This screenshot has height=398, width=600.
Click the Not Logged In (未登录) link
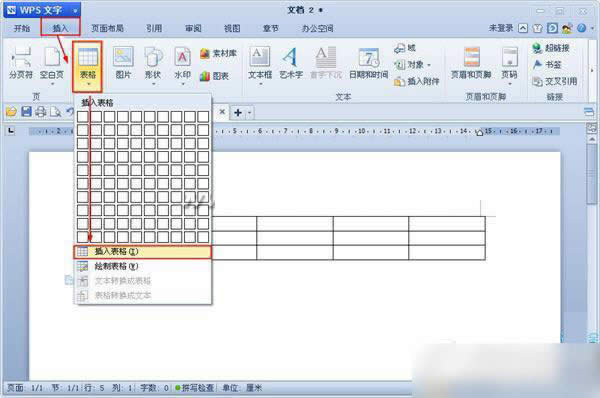tap(501, 28)
